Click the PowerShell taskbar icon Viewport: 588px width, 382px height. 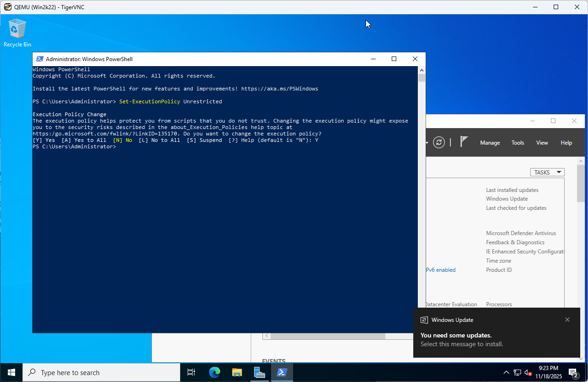pyautogui.click(x=282, y=372)
